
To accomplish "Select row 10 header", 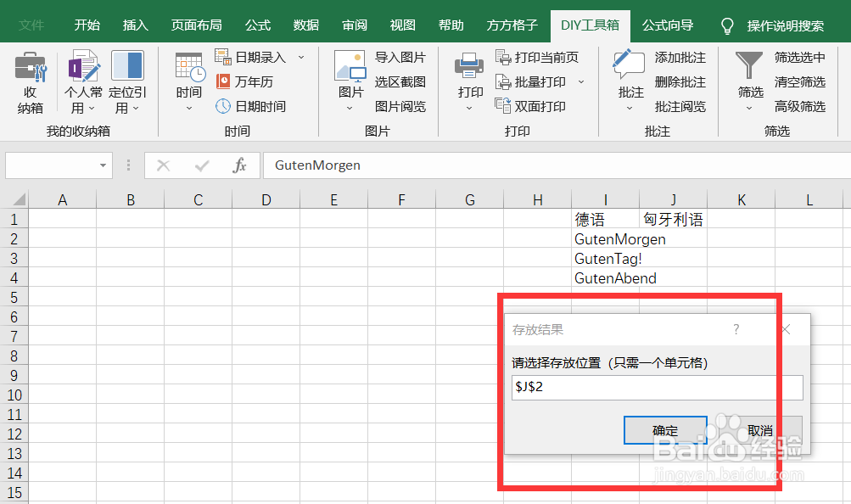I will [14, 395].
